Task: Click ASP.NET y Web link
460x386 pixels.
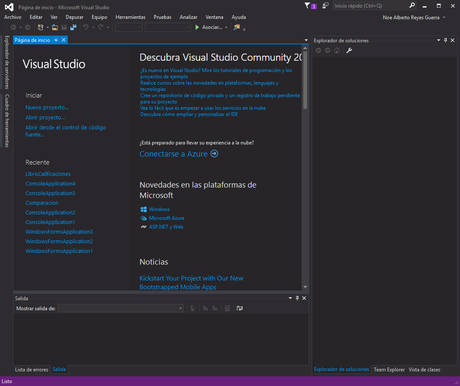Action: click(x=166, y=227)
